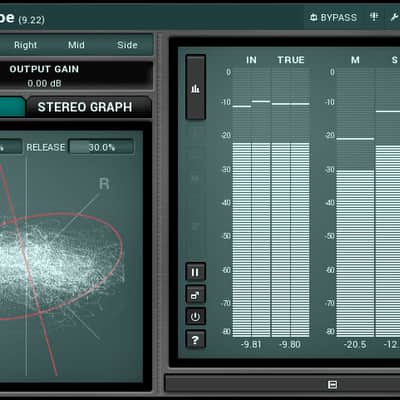
Task: Open the meter bar-chart settings icon
Action: coord(196,87)
